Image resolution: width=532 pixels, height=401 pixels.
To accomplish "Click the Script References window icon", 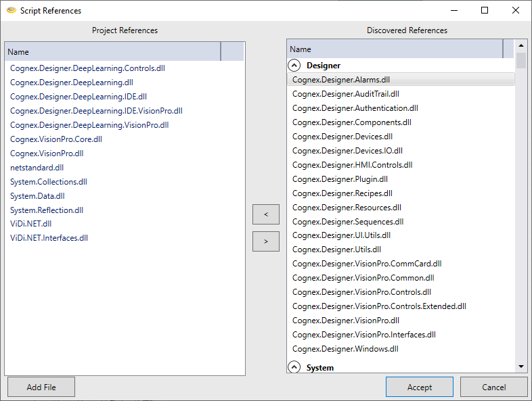I will (x=11, y=11).
